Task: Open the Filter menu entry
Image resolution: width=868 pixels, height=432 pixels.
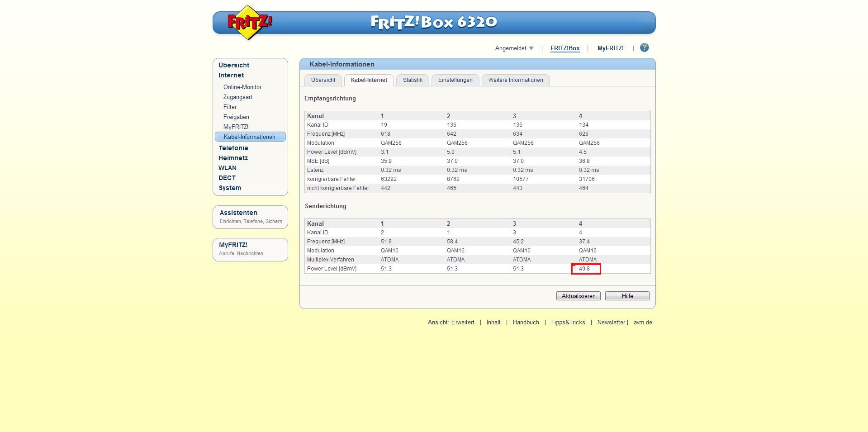Action: (x=230, y=107)
